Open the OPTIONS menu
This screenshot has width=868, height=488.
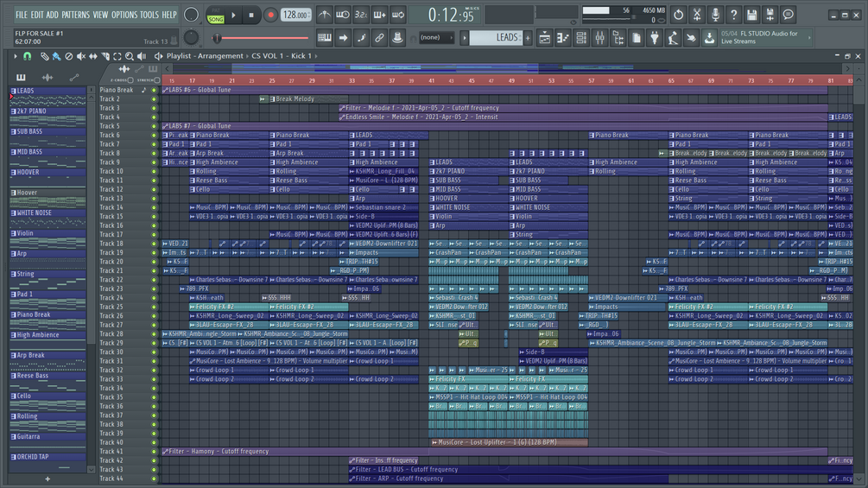(124, 15)
